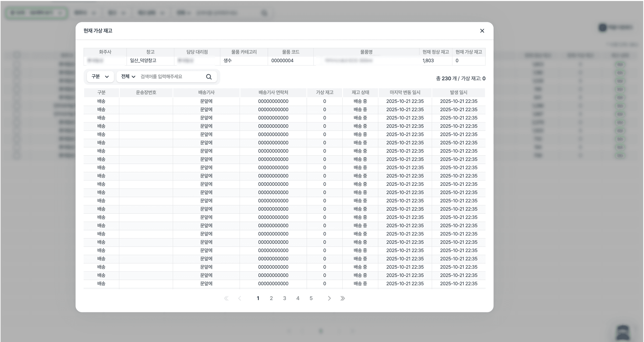Click the 발생 일시 column header
Image resolution: width=644 pixels, height=342 pixels.
coord(459,92)
